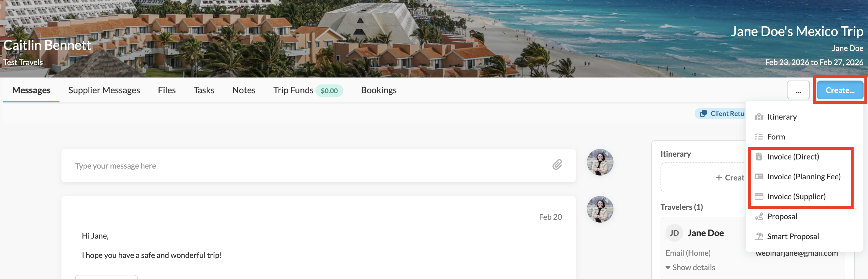
Task: Click the $0.00 Trip Funds badge
Action: pos(329,91)
